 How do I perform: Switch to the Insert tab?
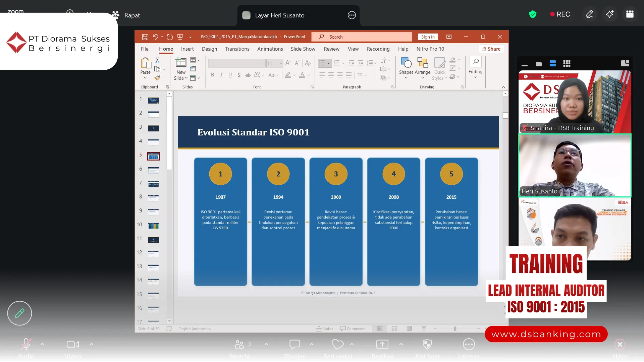187,49
